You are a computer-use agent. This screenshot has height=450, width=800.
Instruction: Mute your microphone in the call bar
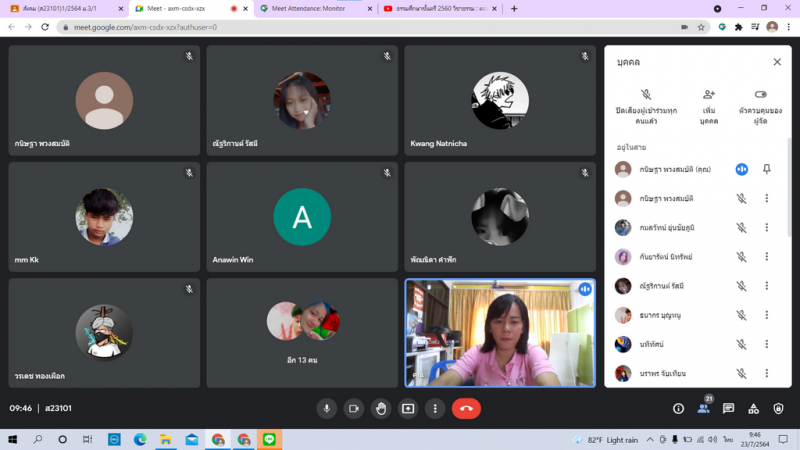click(326, 408)
